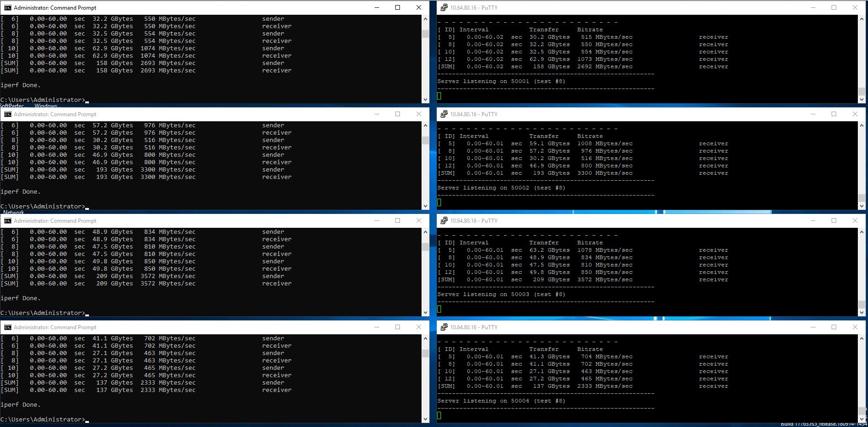Minimize the PuTTY window listening on 50002
The height and width of the screenshot is (427, 868).
[813, 114]
